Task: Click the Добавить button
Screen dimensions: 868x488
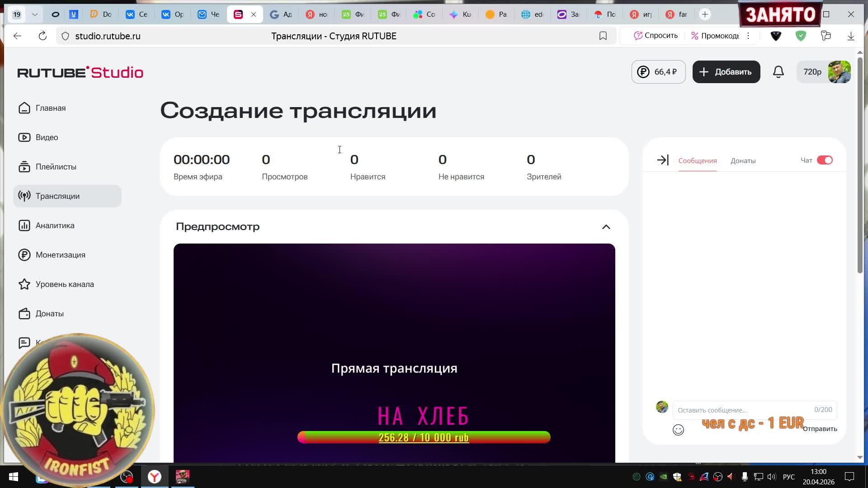Action: click(726, 72)
